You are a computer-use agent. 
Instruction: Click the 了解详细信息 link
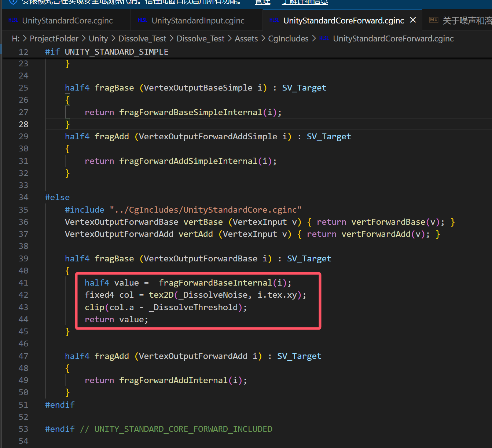pyautogui.click(x=305, y=2)
